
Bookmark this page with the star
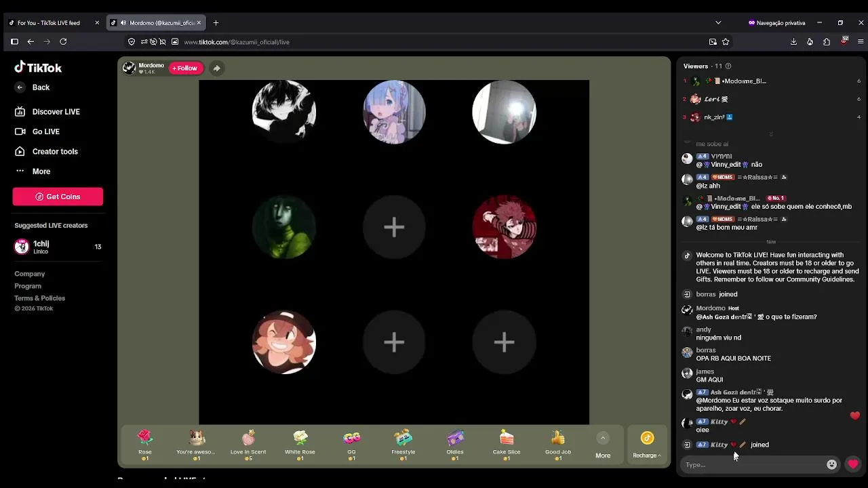point(726,41)
